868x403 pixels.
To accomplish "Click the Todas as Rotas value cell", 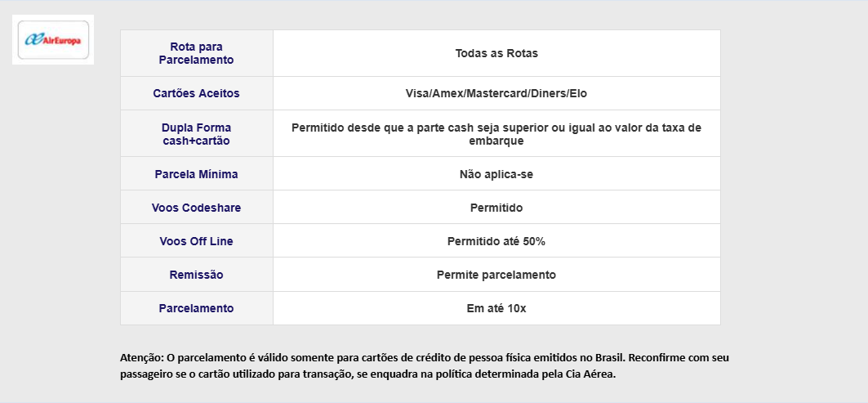I will pyautogui.click(x=496, y=53).
